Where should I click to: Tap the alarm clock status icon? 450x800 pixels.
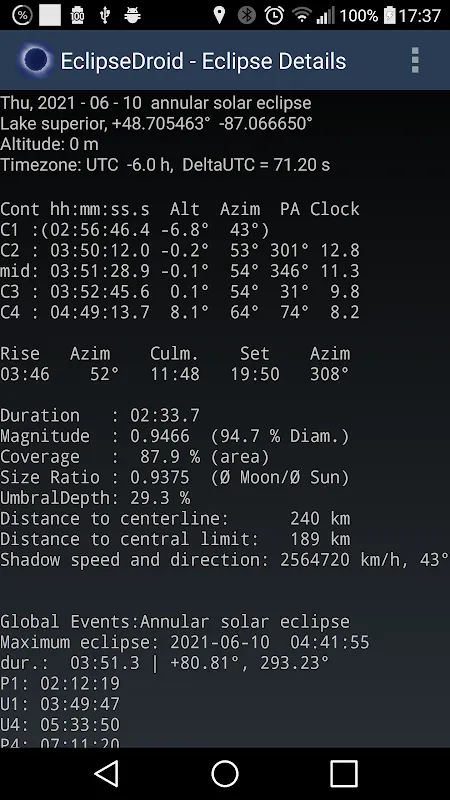click(x=274, y=15)
